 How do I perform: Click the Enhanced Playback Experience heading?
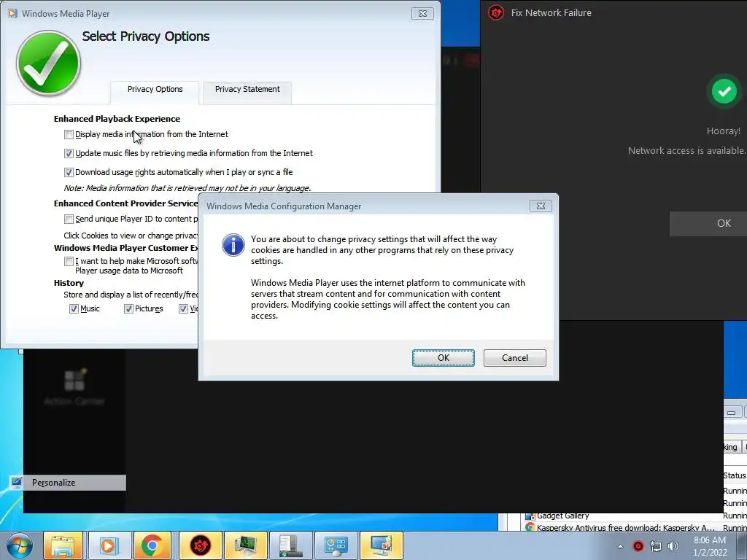[x=117, y=119]
